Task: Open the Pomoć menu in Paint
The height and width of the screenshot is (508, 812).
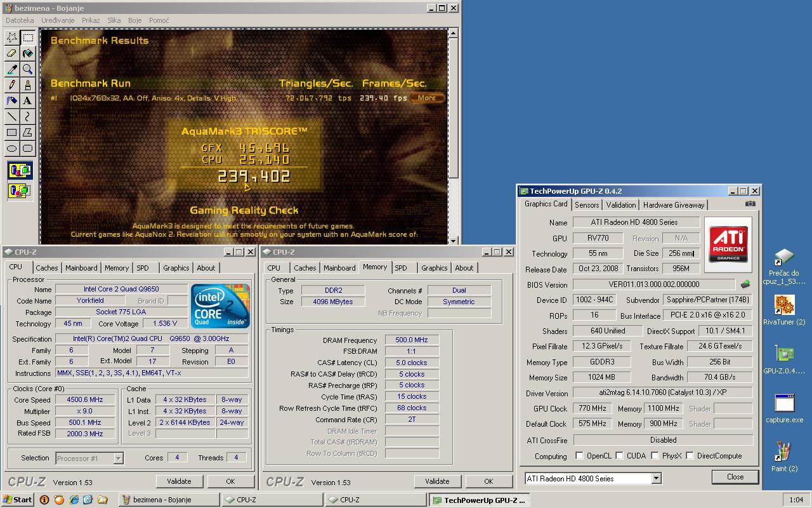Action: click(x=159, y=20)
